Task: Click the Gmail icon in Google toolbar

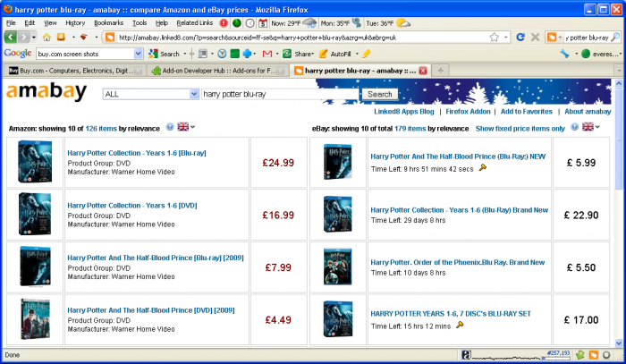Action: 267,54
